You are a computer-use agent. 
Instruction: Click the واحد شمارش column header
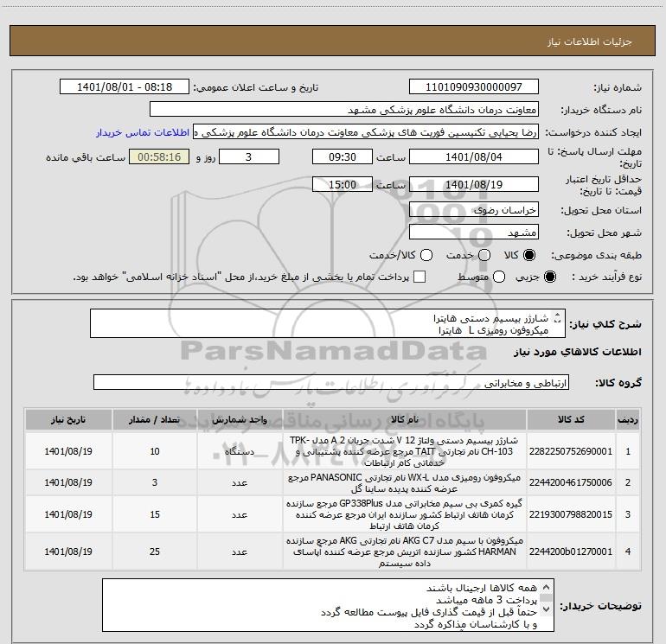tap(240, 419)
